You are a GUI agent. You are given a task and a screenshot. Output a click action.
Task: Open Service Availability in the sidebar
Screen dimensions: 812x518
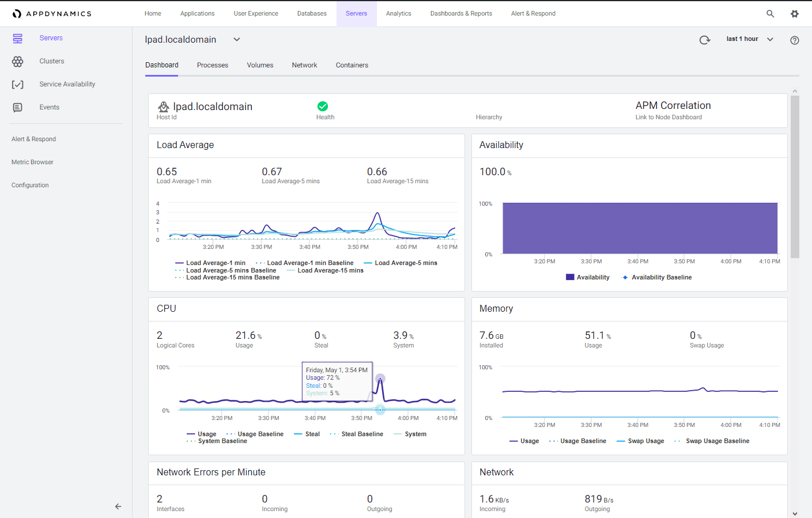pyautogui.click(x=67, y=84)
